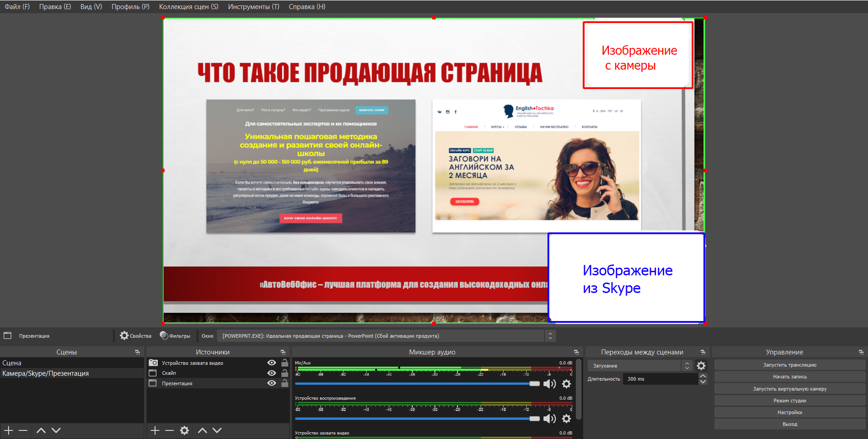Select the Скайп source row
The width and height of the screenshot is (868, 439).
(218, 373)
